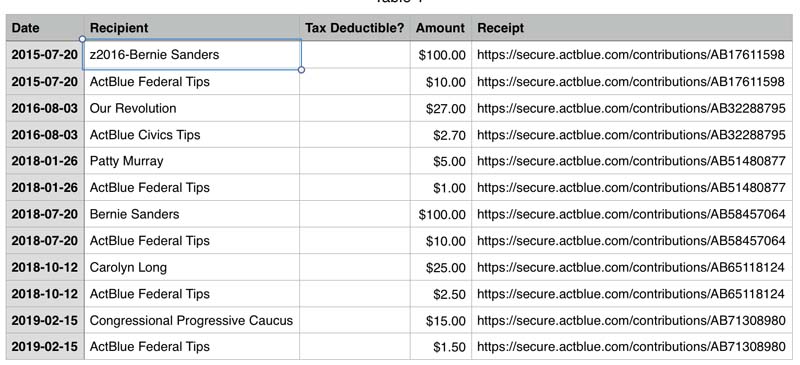Select the z2016-Bernie Sanders recipient cell
The image size is (800, 365).
192,55
